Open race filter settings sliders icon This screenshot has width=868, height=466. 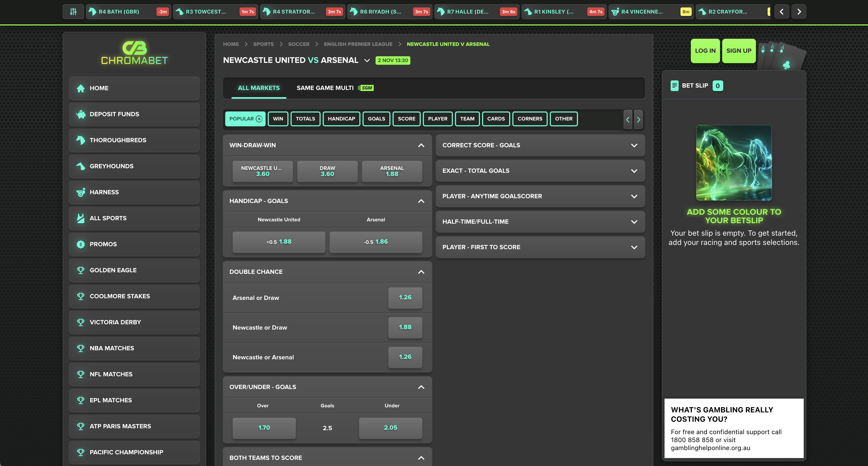73,12
